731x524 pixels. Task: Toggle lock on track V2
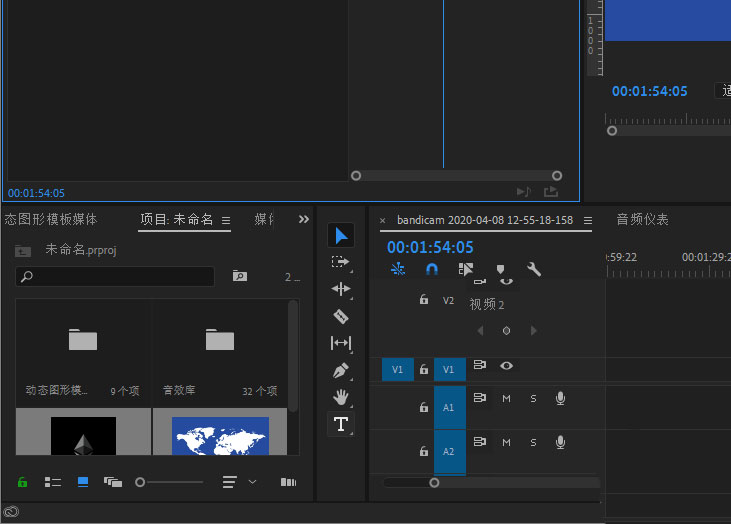(424, 300)
